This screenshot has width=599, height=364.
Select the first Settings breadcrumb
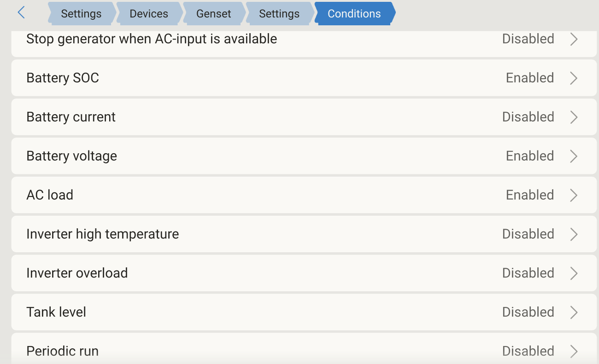point(81,13)
